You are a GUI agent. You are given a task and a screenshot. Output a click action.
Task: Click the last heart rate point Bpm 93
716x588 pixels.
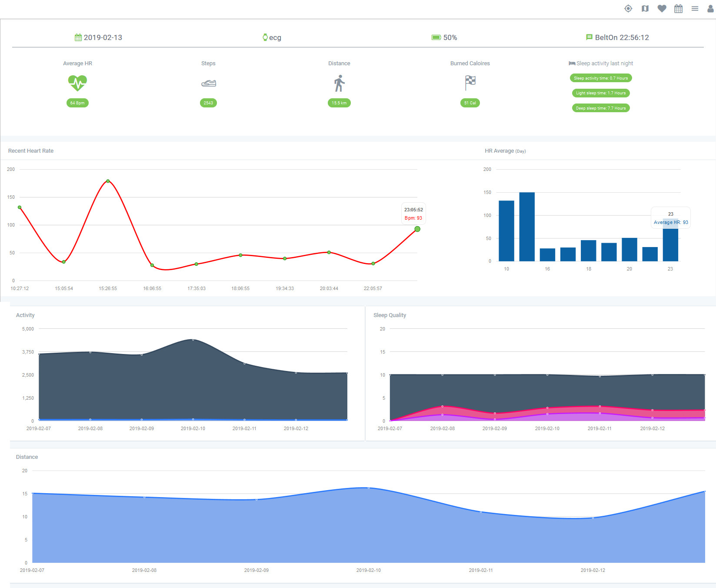tap(417, 229)
